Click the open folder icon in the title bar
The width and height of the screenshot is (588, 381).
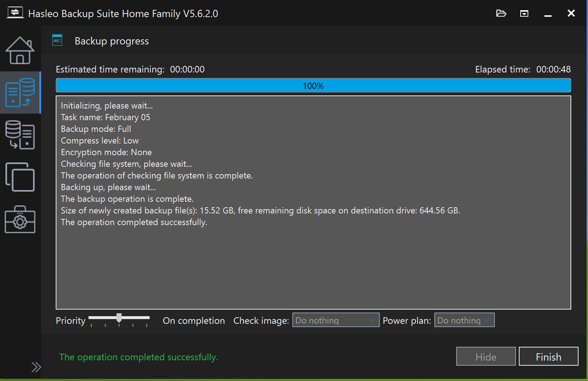(501, 13)
